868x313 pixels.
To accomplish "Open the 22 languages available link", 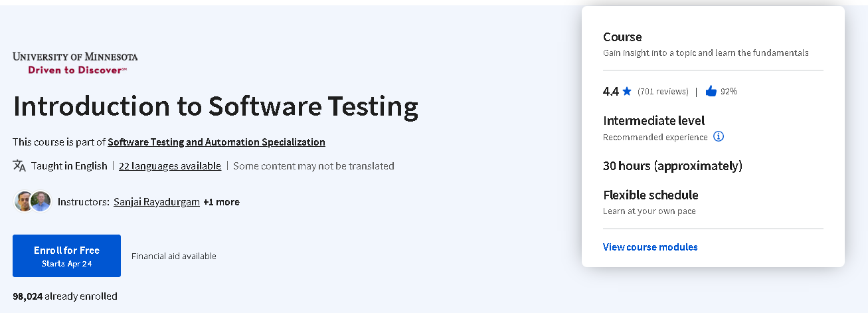I will (x=170, y=166).
